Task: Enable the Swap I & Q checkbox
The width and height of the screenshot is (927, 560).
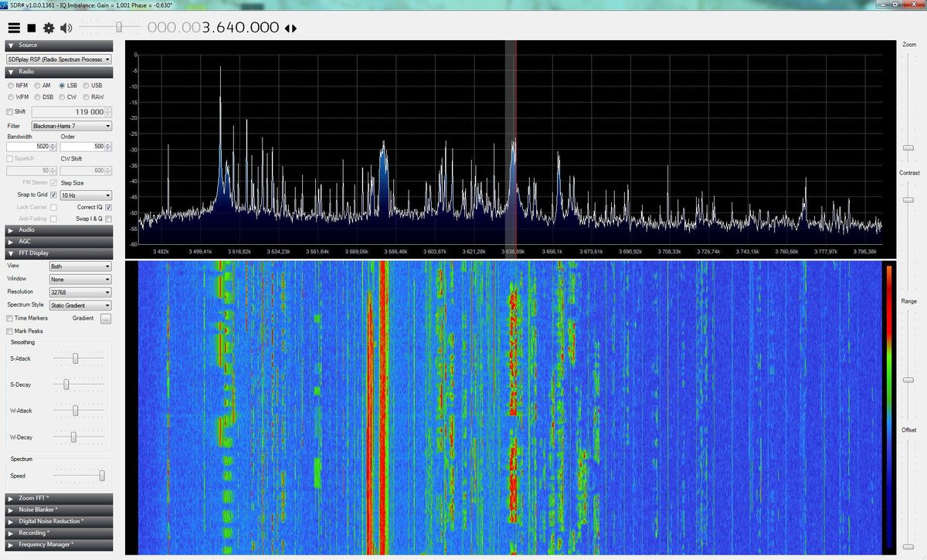Action: tap(108, 219)
